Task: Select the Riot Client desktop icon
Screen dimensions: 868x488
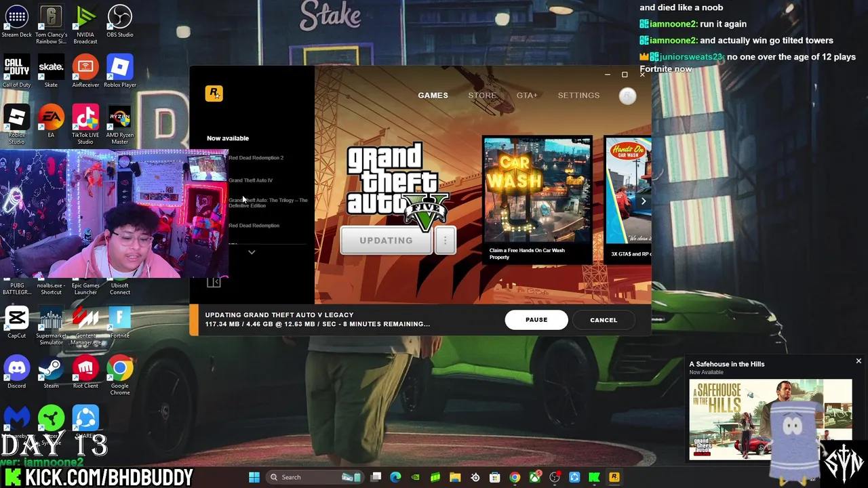Action: 85,373
